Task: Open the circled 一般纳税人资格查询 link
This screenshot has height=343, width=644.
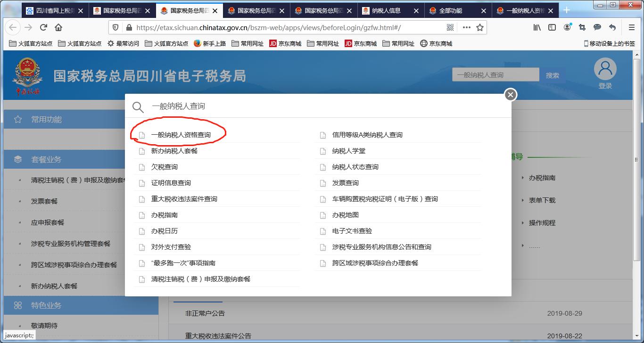Action: tap(182, 134)
